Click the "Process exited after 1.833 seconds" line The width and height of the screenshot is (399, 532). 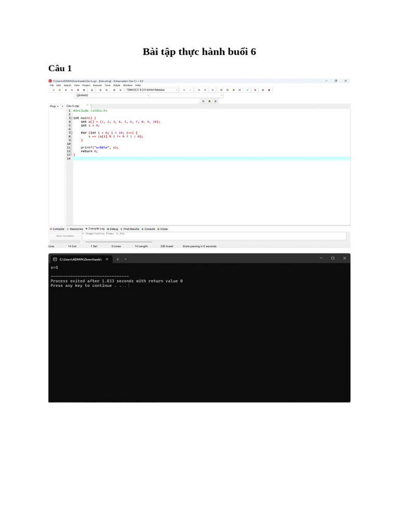click(117, 281)
